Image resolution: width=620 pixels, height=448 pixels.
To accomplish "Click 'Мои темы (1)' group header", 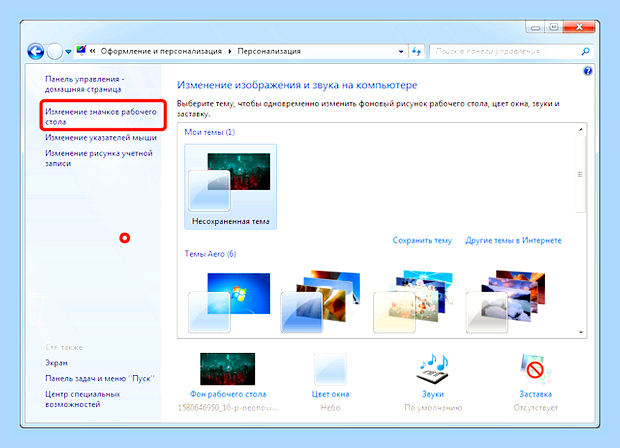I will (210, 132).
